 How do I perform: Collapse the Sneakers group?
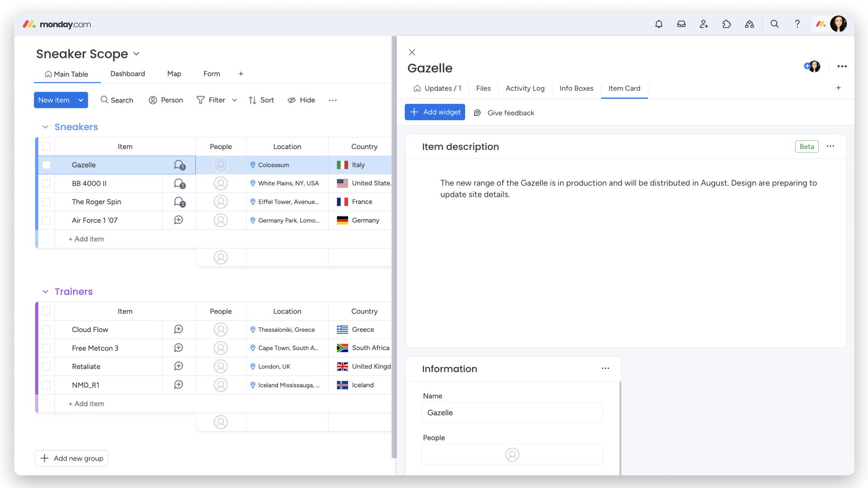tap(45, 127)
